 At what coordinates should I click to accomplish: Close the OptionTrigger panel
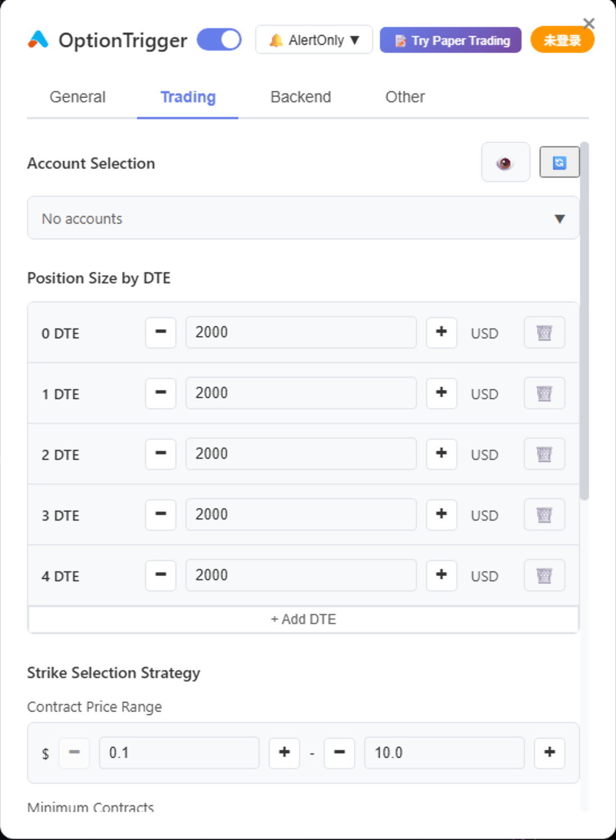589,23
